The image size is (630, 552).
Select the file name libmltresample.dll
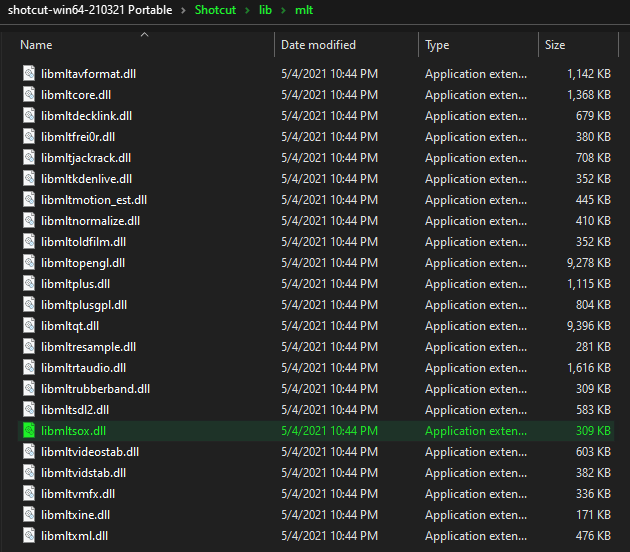[88, 347]
